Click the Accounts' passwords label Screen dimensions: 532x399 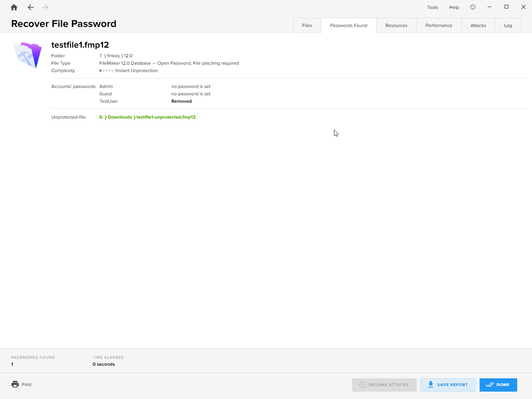click(x=73, y=86)
